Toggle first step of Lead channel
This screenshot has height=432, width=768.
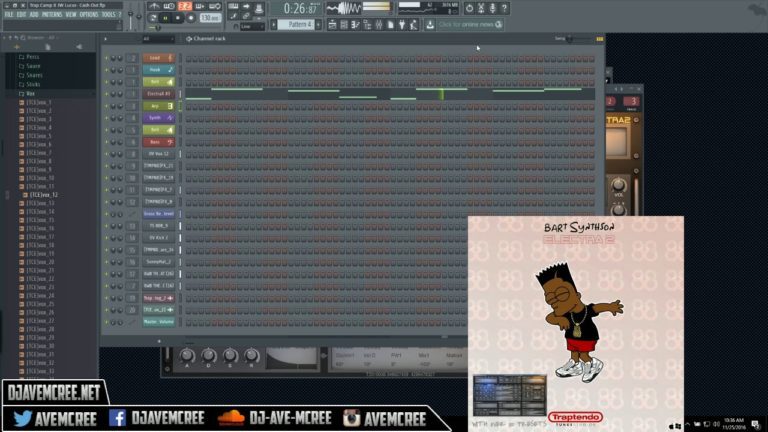pyautogui.click(x=189, y=58)
